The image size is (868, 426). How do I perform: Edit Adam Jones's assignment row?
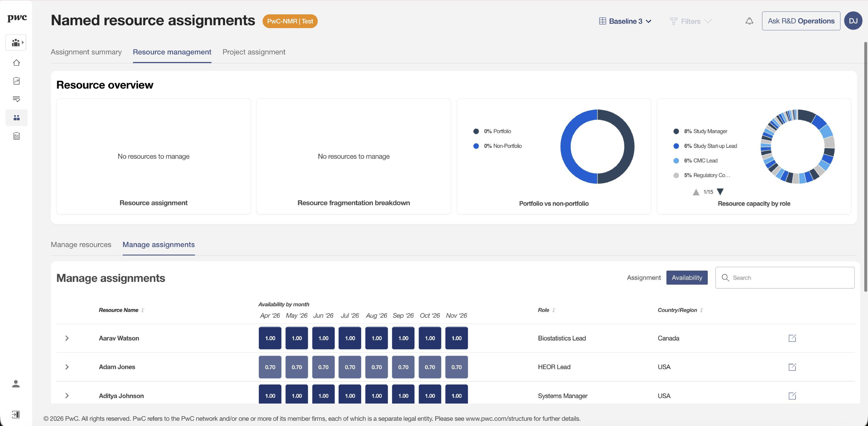(x=792, y=367)
